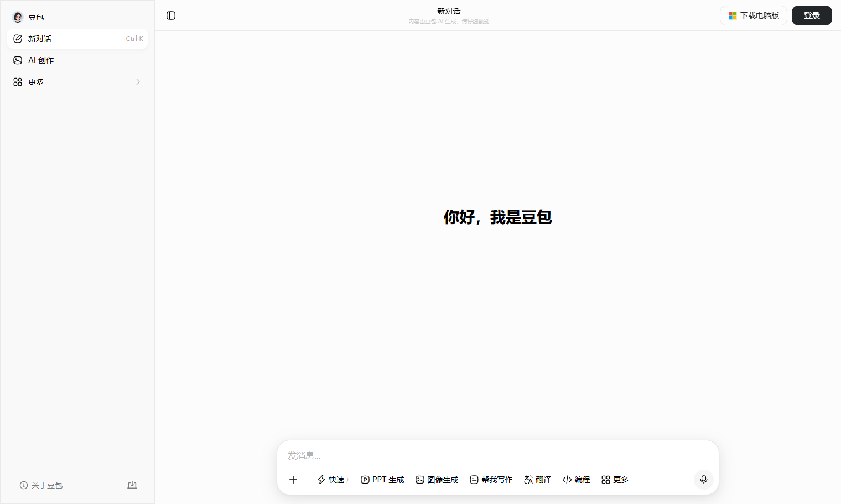841x504 pixels.
Task: Click the download icon beside 关于豆包
Action: point(132,485)
